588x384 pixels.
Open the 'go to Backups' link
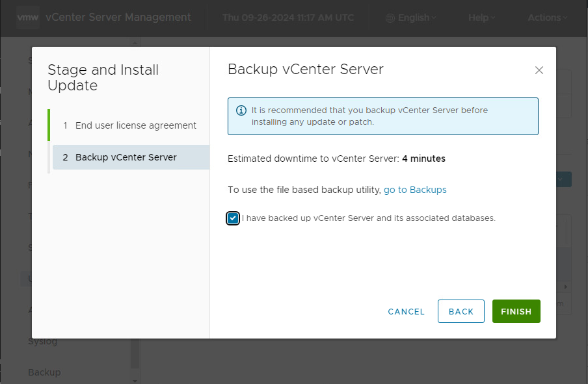[x=415, y=190]
